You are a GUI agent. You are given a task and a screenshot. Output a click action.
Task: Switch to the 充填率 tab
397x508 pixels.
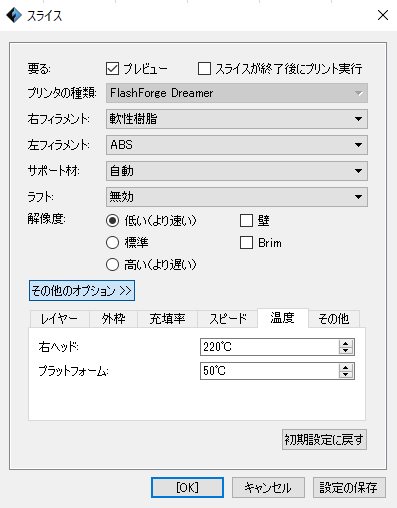(x=167, y=319)
